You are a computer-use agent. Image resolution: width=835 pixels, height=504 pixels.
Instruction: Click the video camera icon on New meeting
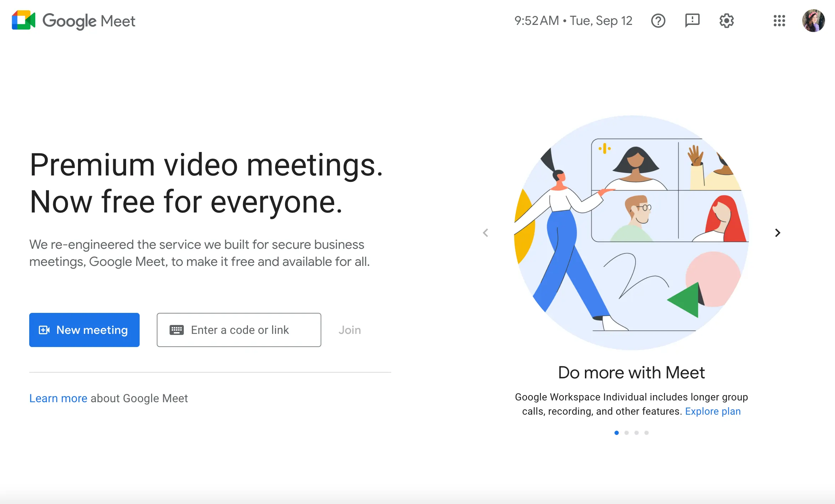[x=44, y=330]
